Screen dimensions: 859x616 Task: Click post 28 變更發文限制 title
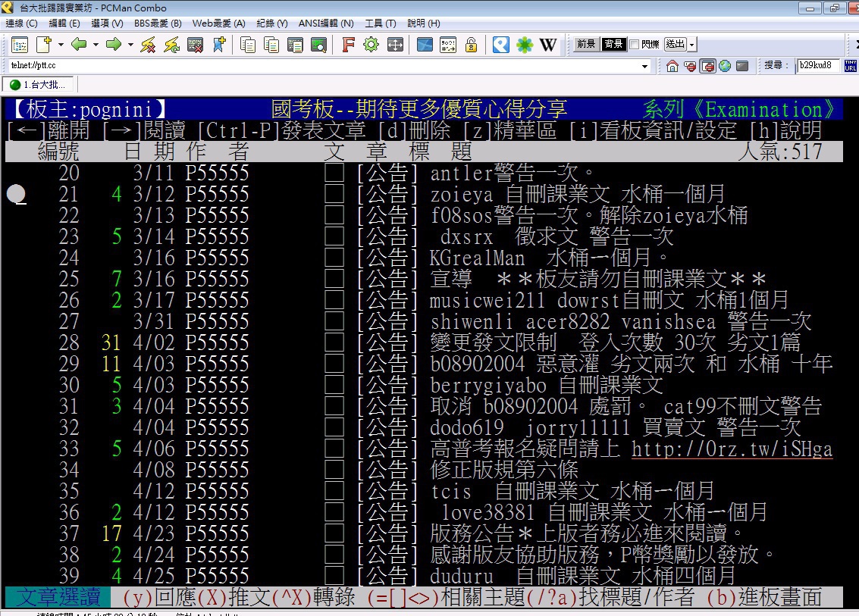(x=615, y=342)
